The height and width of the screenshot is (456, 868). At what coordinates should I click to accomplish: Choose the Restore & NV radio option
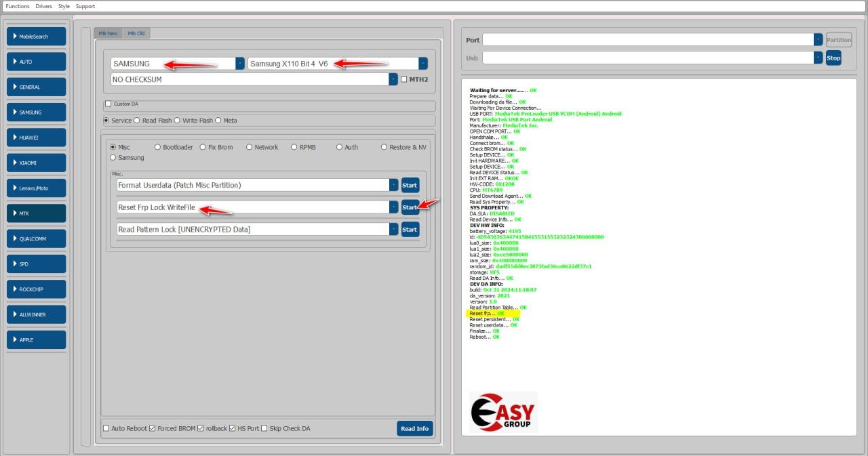click(384, 147)
